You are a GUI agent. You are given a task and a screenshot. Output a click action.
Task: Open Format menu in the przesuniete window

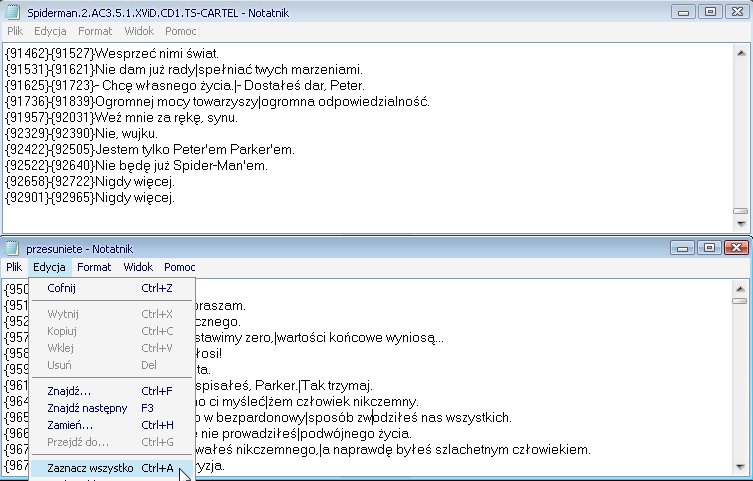click(94, 267)
